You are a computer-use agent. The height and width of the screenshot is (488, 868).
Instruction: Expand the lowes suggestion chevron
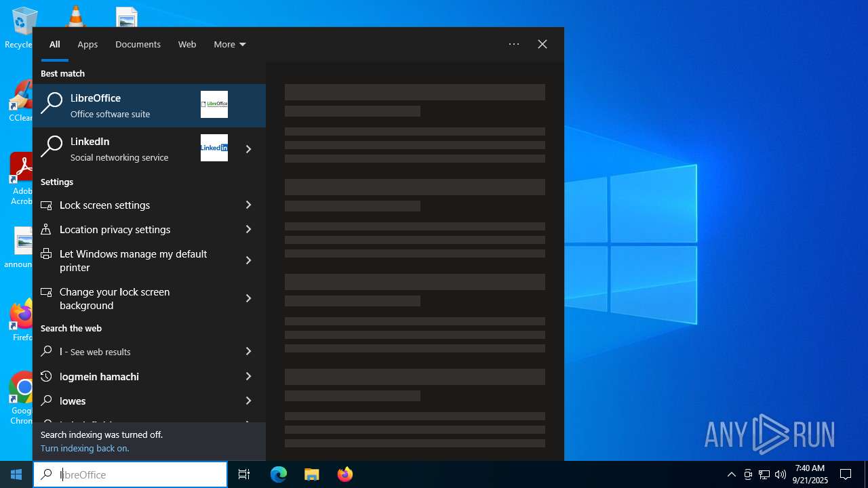tap(248, 401)
